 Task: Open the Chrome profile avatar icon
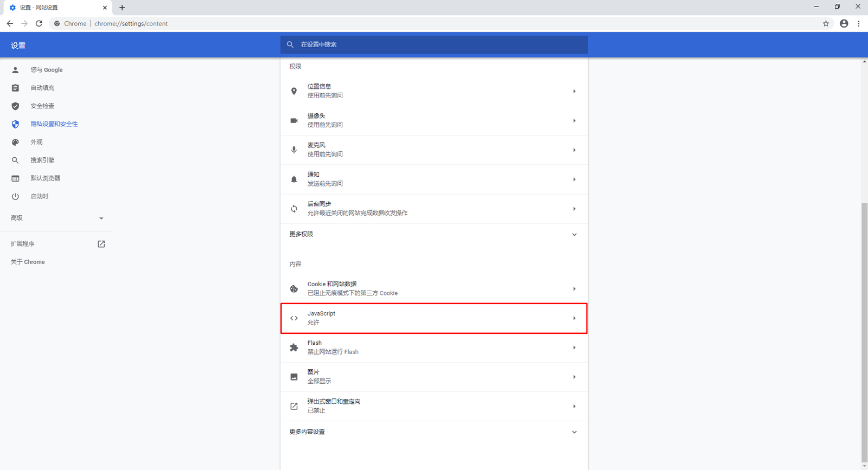point(844,24)
